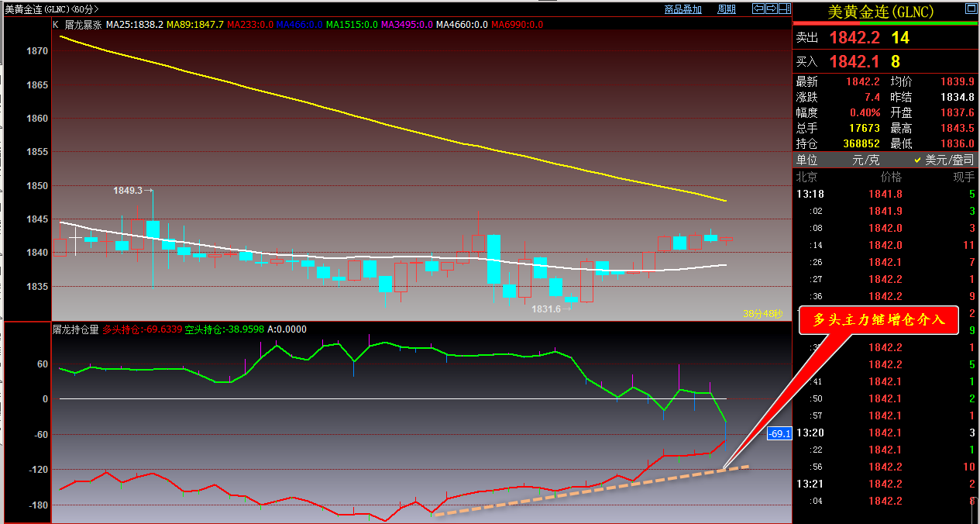The width and height of the screenshot is (980, 524).
Task: Click the MA89:1847.7 moving average label
Action: click(x=196, y=25)
